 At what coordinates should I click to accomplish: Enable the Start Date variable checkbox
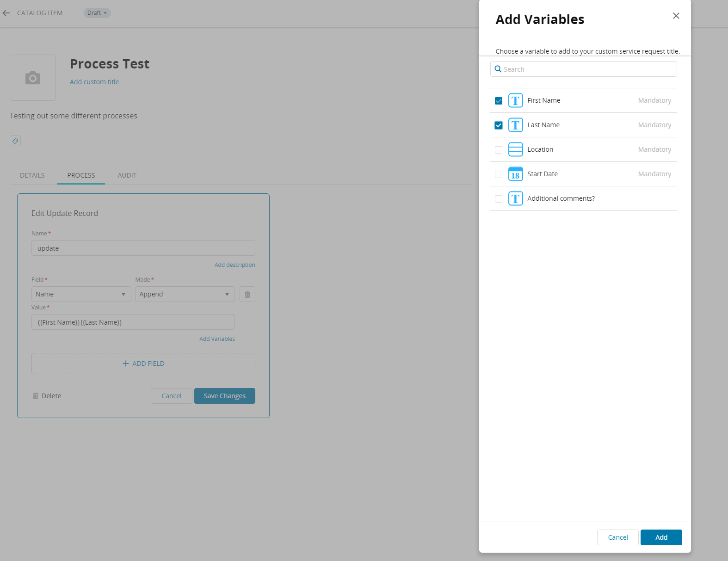point(499,174)
